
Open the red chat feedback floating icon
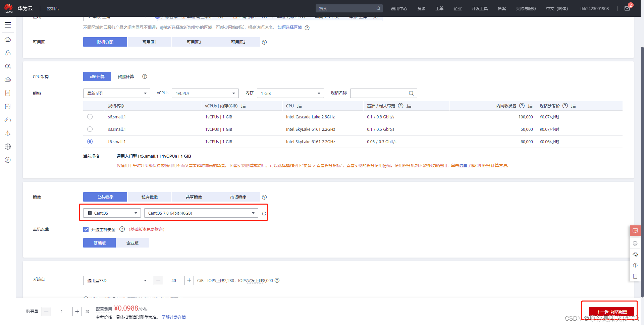pos(635,231)
